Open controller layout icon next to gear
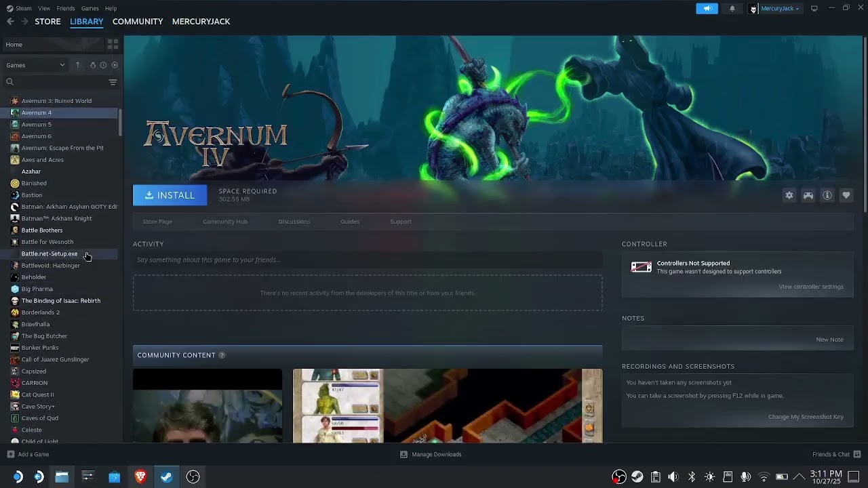 tap(808, 195)
